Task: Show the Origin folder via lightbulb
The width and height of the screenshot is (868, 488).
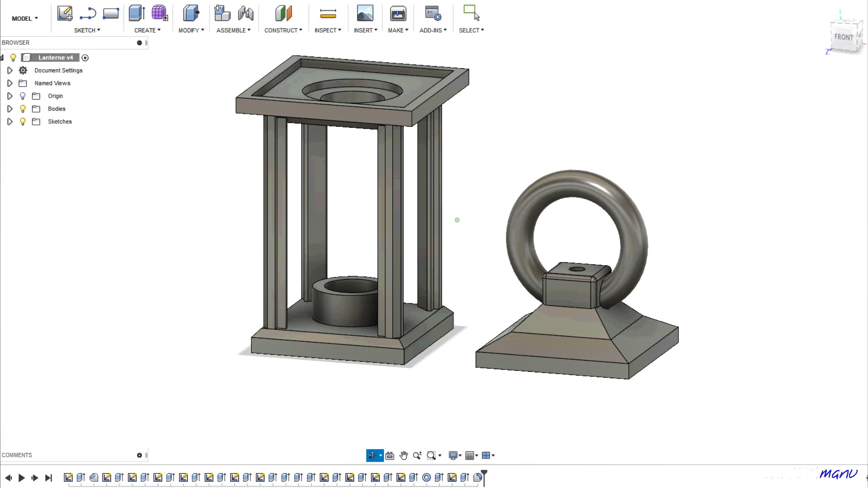Action: point(23,96)
